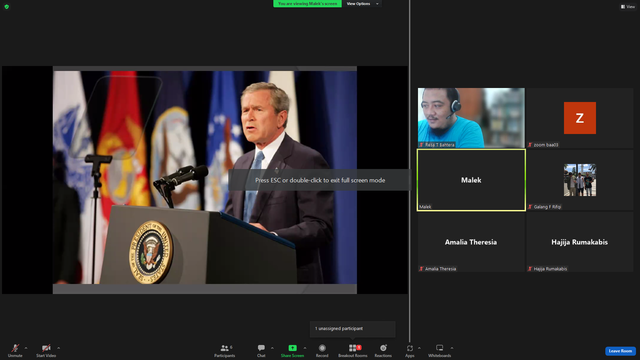Expand the arrow next to Whiteboards
640x360 pixels.
(452, 348)
